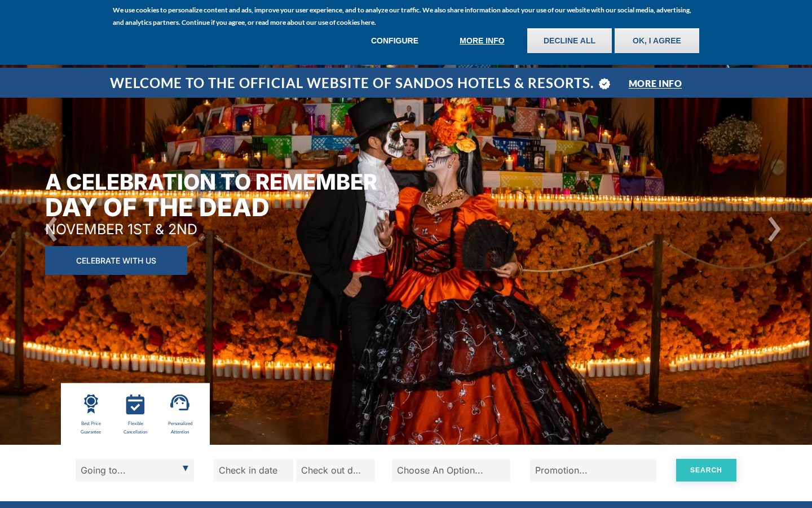Open Configure cookie settings

tap(395, 41)
